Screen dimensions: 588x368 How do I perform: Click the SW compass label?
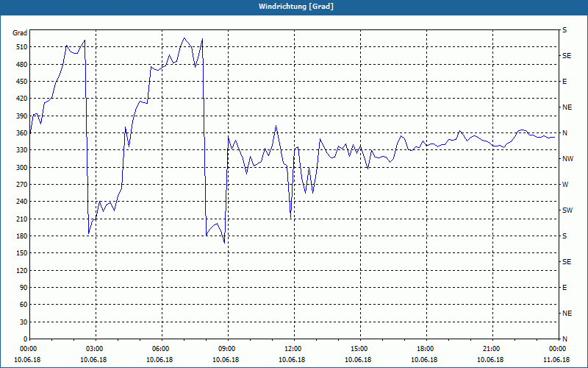point(567,210)
